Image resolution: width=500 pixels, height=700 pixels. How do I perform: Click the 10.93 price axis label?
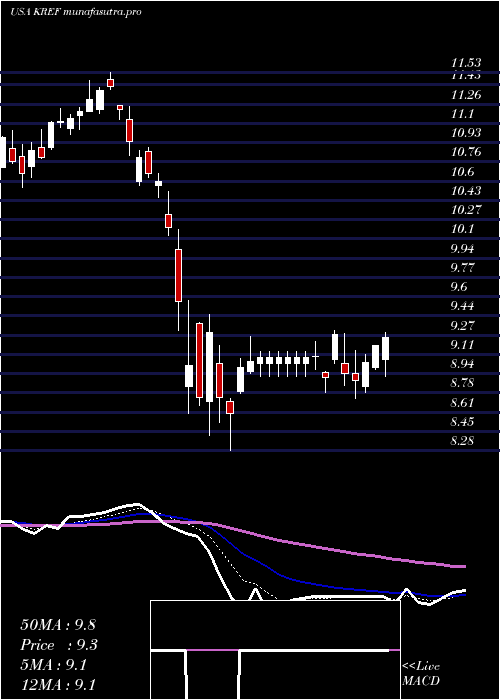(x=466, y=133)
